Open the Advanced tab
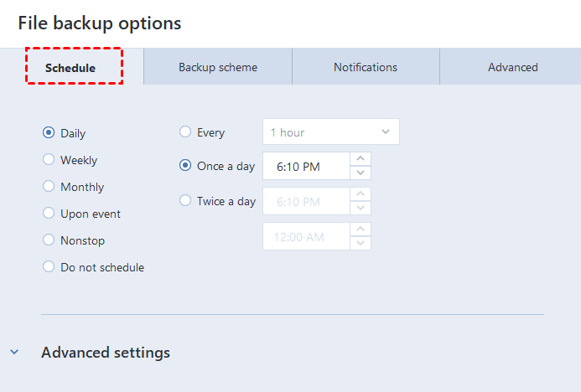 tap(512, 67)
